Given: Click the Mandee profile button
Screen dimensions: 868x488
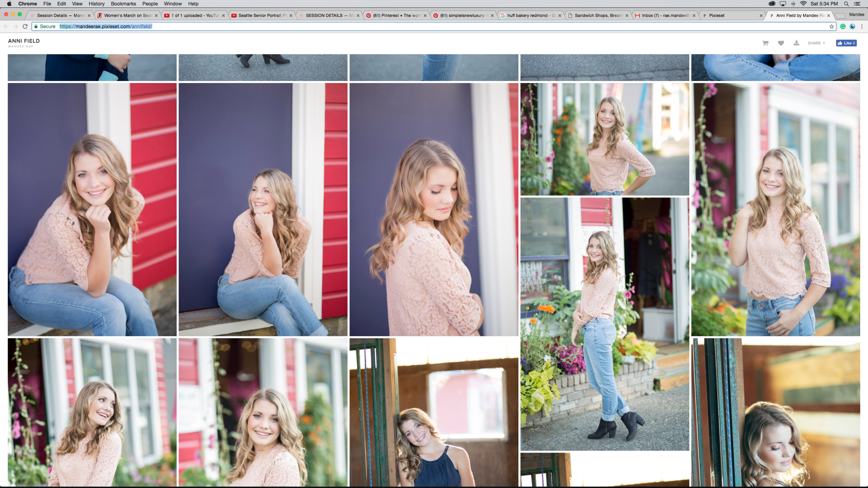Looking at the screenshot, I should pos(856,15).
